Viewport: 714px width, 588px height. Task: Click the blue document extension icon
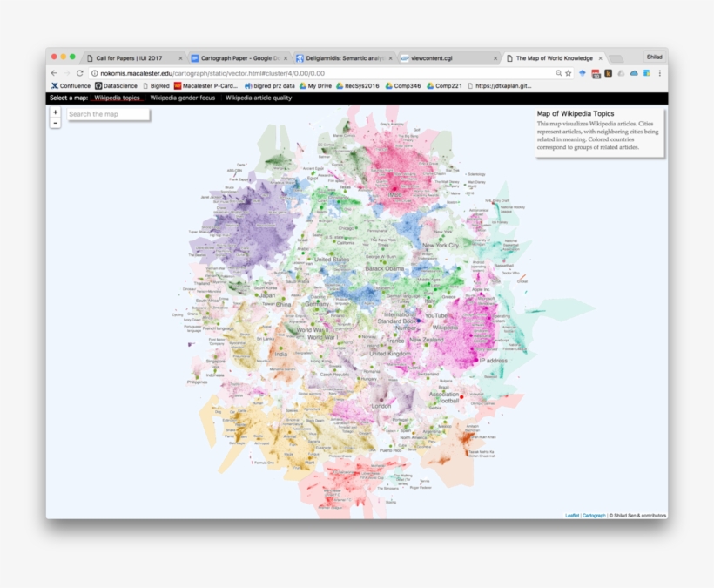coord(646,73)
